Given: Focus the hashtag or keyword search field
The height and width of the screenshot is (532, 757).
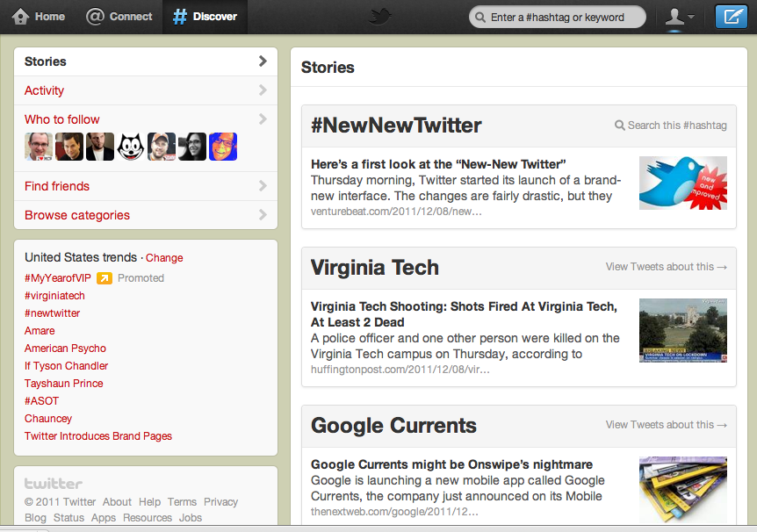Looking at the screenshot, I should (557, 18).
